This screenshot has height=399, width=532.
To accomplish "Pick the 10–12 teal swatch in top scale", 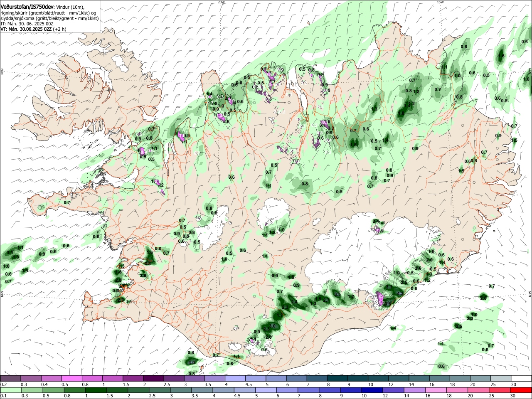I will click(379, 378).
